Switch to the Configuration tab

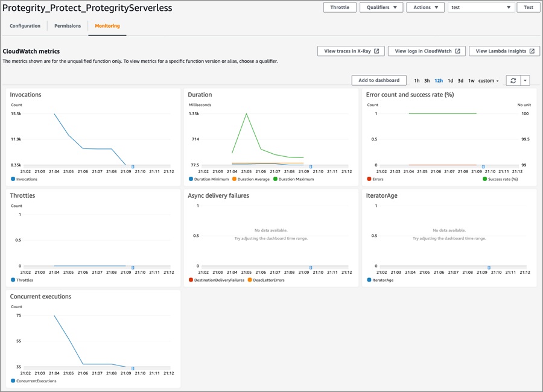[x=25, y=26]
